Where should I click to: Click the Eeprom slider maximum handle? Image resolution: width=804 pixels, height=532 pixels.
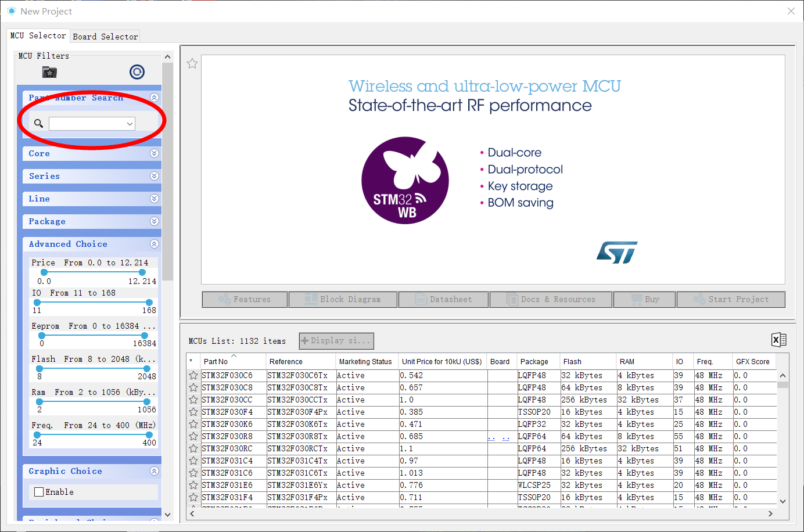[145, 335]
